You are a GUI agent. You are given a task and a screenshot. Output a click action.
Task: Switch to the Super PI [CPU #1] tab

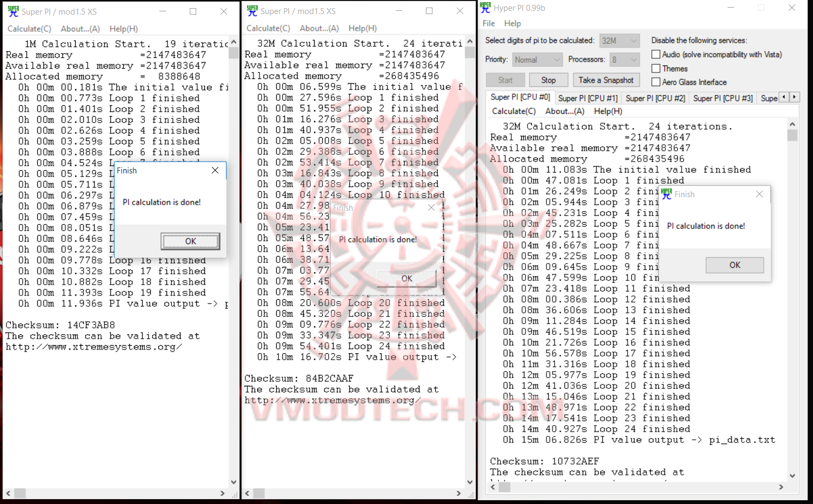pyautogui.click(x=588, y=98)
